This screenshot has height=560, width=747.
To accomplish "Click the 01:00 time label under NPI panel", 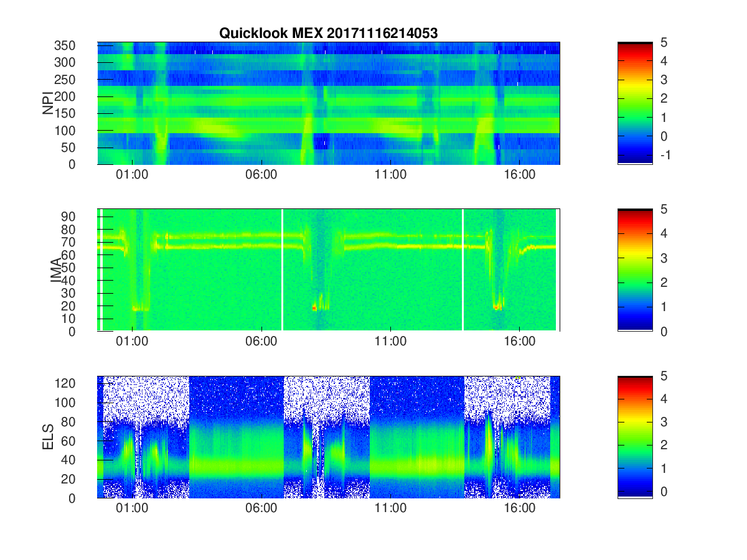I will pyautogui.click(x=132, y=175).
